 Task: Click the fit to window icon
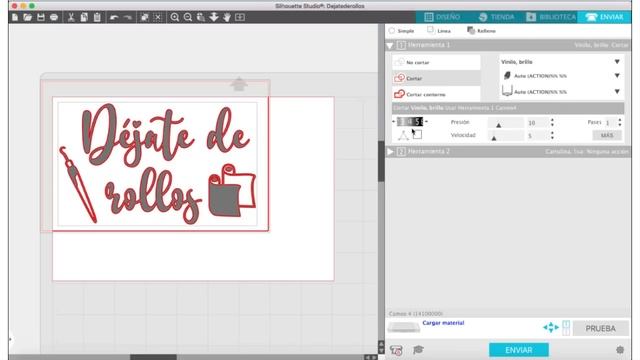(x=240, y=17)
